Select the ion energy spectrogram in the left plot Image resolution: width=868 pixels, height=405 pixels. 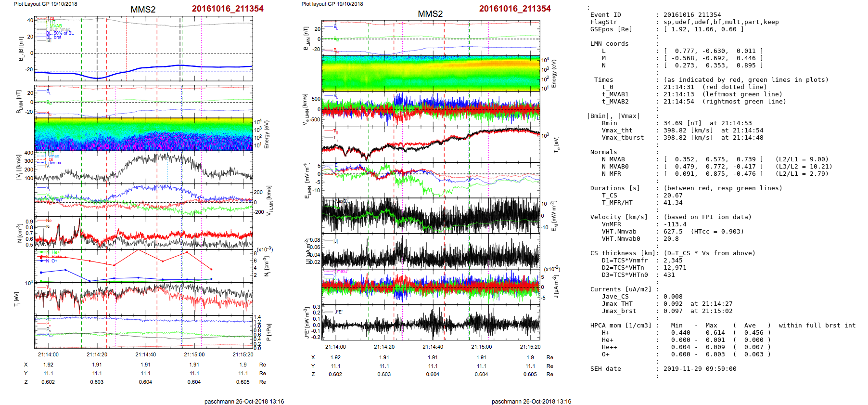[143, 134]
